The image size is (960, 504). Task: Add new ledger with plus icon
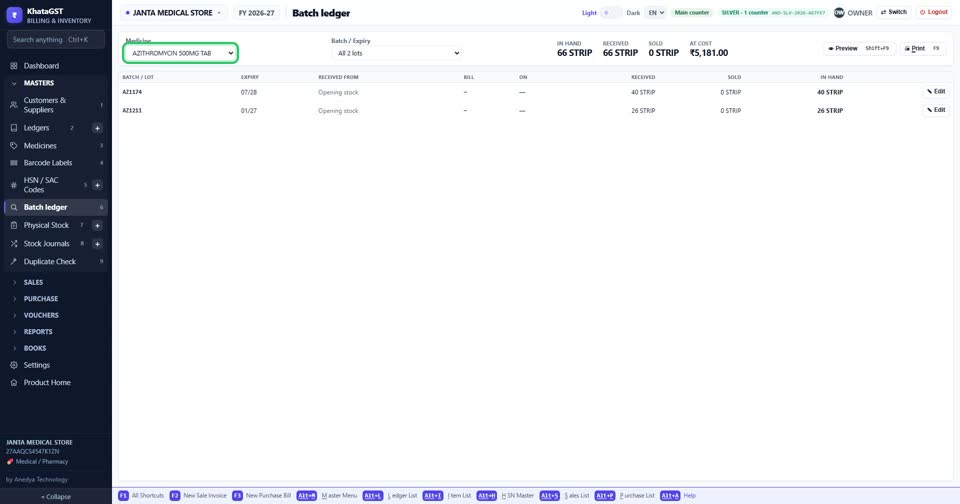click(x=97, y=128)
